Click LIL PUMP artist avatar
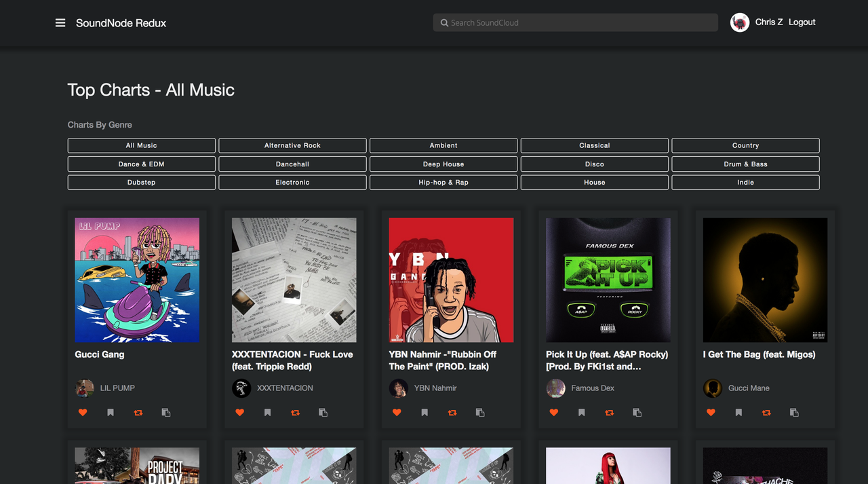 click(84, 388)
